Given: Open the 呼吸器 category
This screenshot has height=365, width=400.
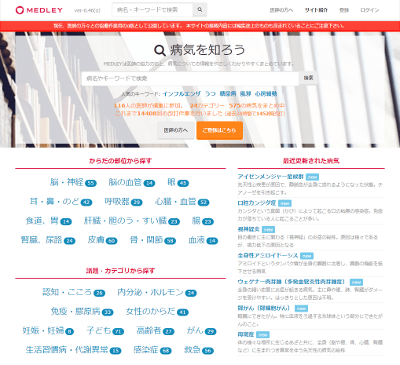Looking at the screenshot, I should (x=123, y=202).
